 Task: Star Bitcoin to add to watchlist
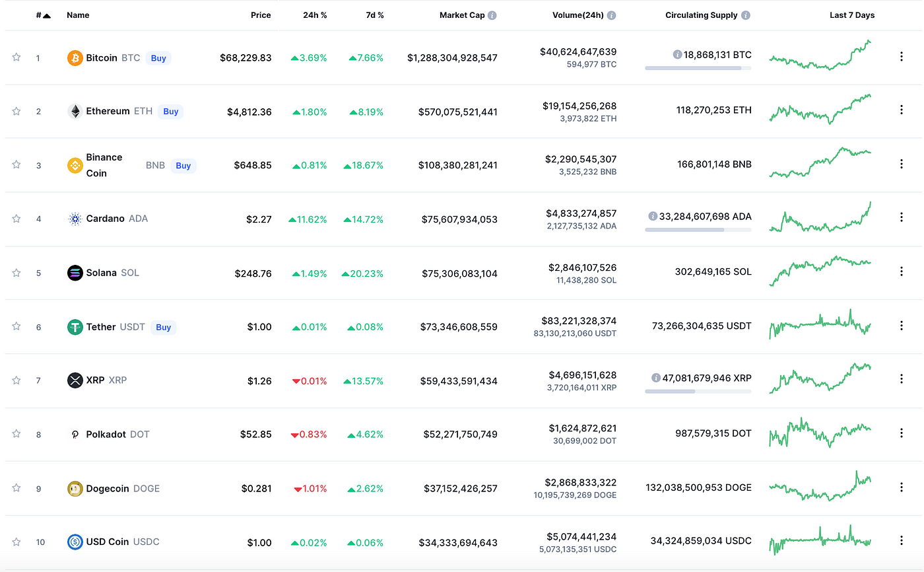(x=16, y=57)
